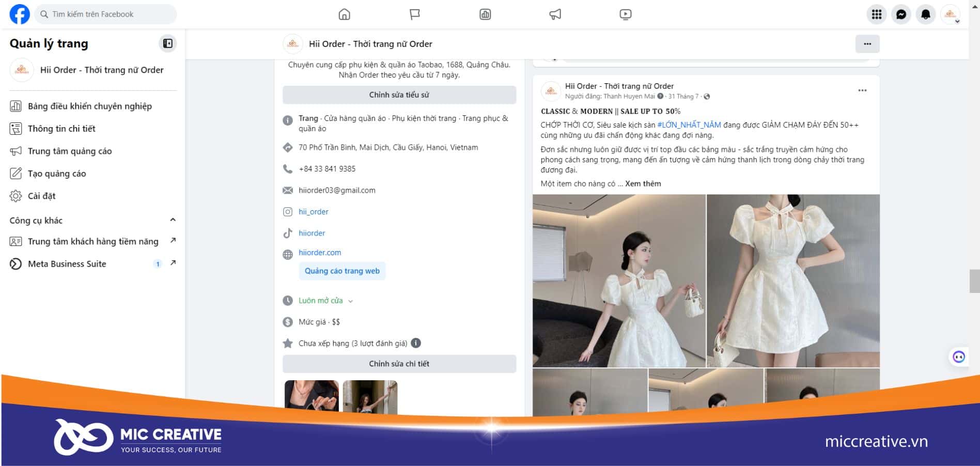Open the Home tab icon
The image size is (980, 466).
pyautogui.click(x=344, y=14)
